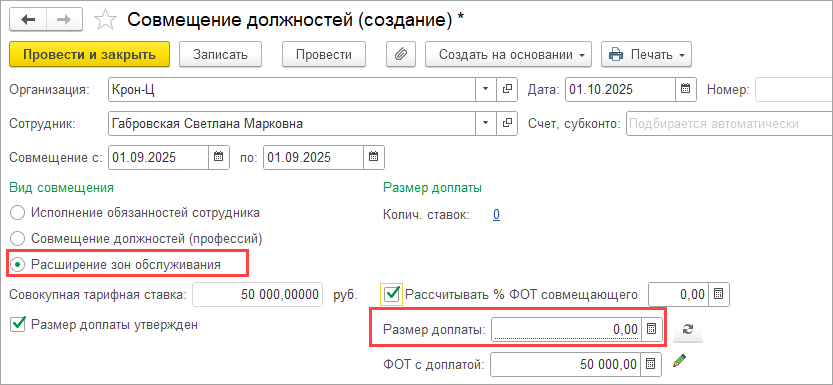
Task: Open calculator for ФОТ с доплатой field
Action: (652, 364)
